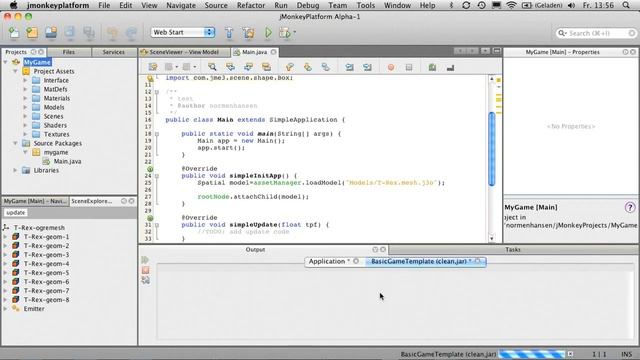This screenshot has width=640, height=360.
Task: Click the update button in SceneExplorer
Action: (16, 213)
